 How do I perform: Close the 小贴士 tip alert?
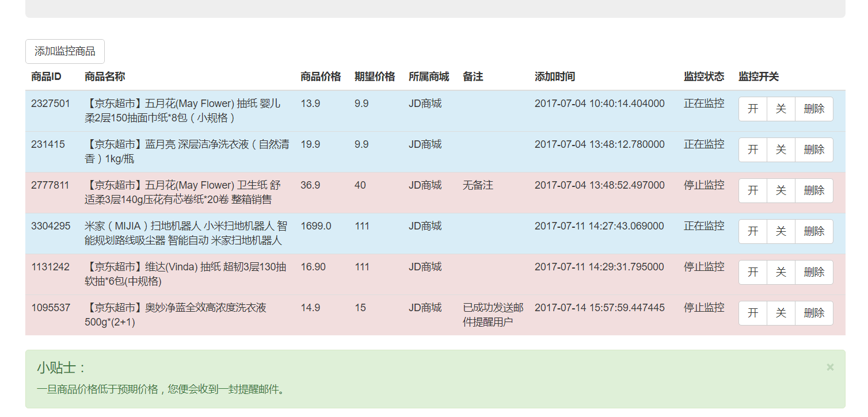830,367
